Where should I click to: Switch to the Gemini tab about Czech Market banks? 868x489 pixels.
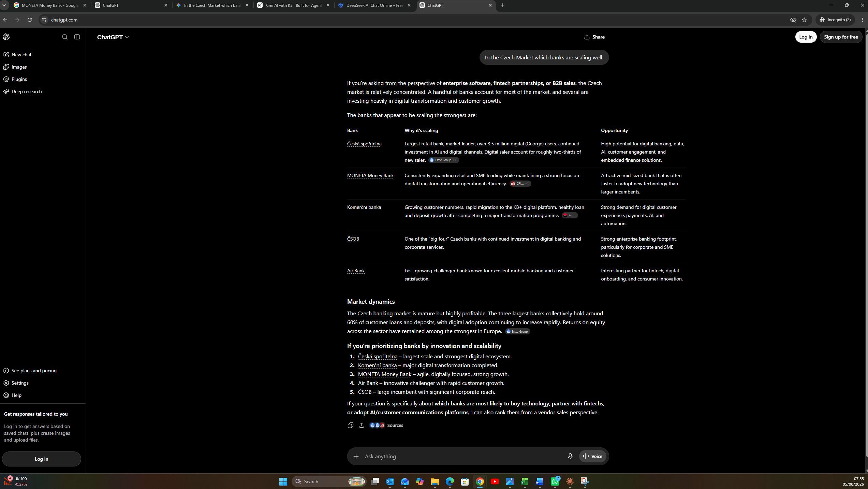pyautogui.click(x=212, y=5)
